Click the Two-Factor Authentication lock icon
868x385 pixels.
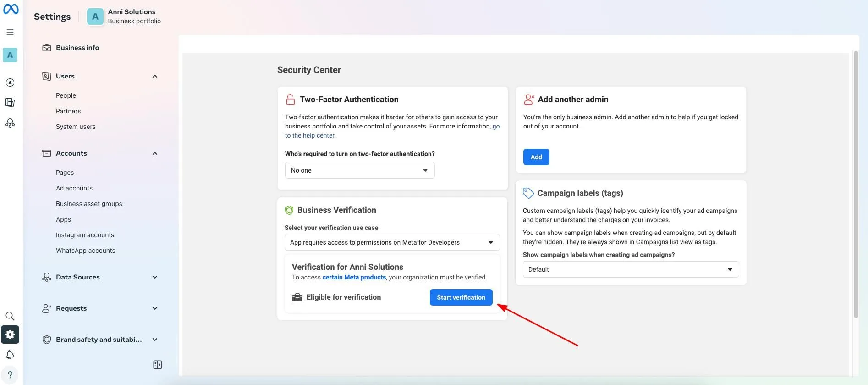[290, 100]
